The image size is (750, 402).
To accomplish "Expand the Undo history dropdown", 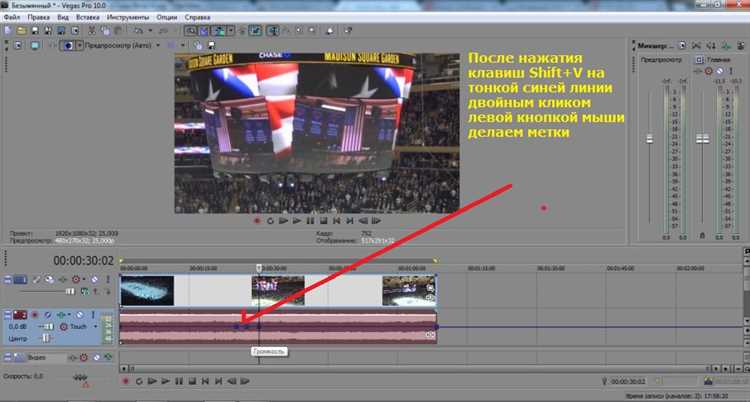I will [150, 31].
